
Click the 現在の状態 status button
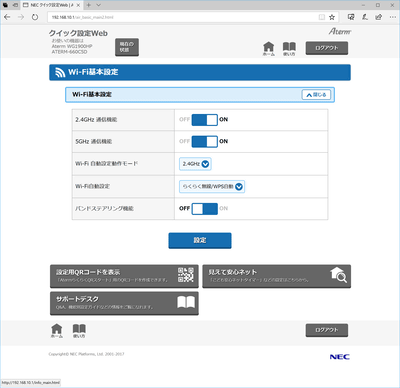(x=127, y=47)
